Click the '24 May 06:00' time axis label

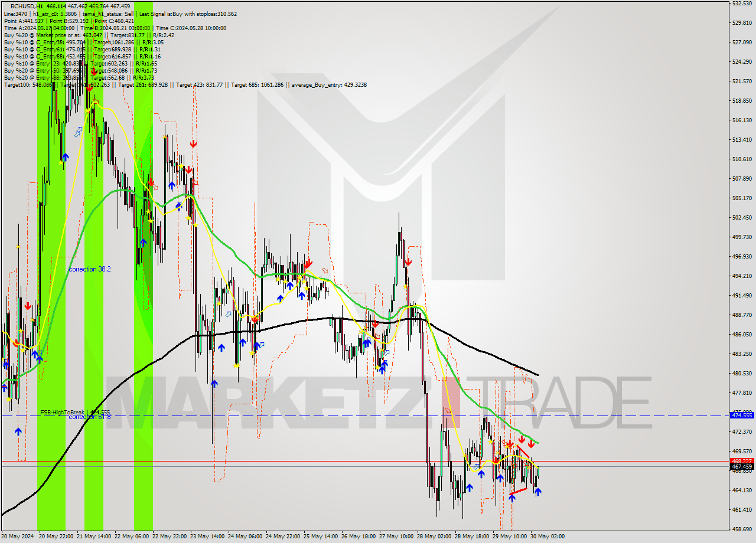pyautogui.click(x=245, y=537)
